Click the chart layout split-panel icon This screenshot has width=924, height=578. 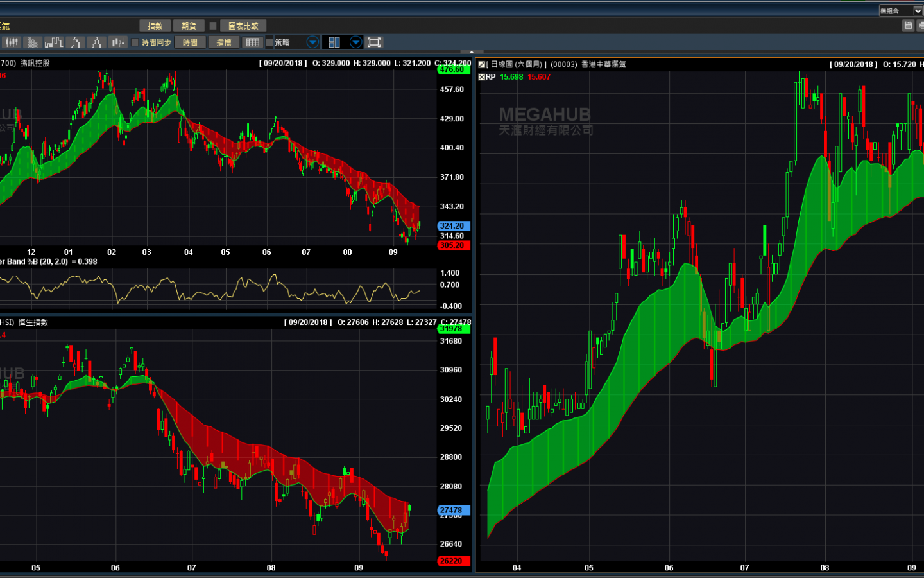(x=334, y=42)
